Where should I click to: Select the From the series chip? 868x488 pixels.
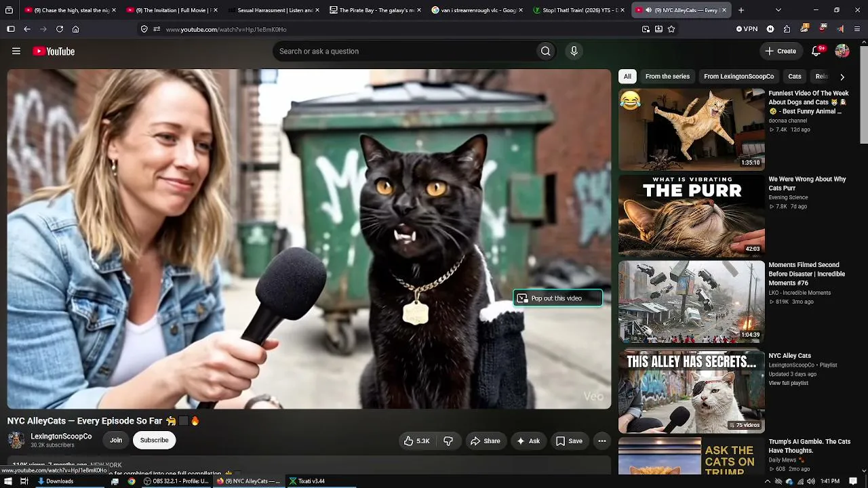pyautogui.click(x=667, y=77)
